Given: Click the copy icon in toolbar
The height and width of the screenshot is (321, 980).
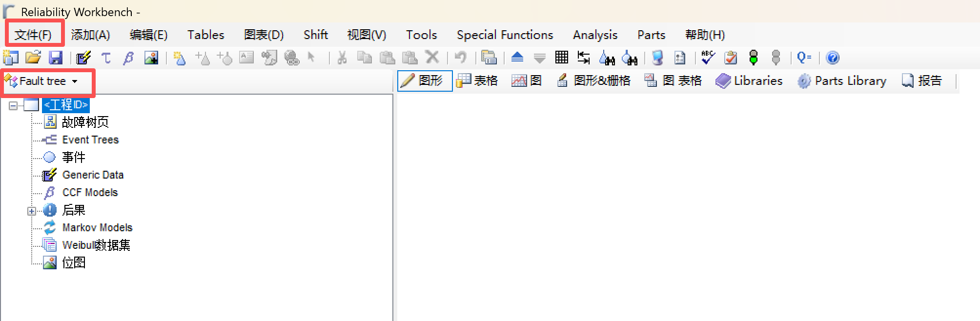Looking at the screenshot, I should [x=364, y=58].
